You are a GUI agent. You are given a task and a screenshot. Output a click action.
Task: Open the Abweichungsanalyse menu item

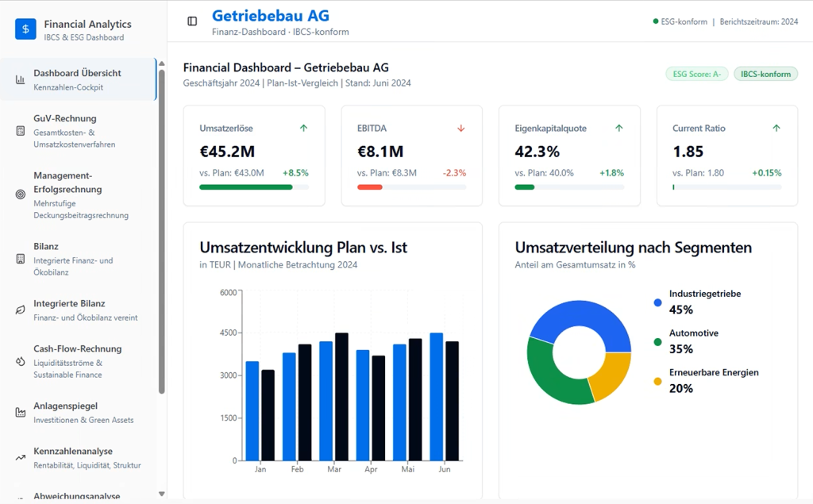coord(76,496)
